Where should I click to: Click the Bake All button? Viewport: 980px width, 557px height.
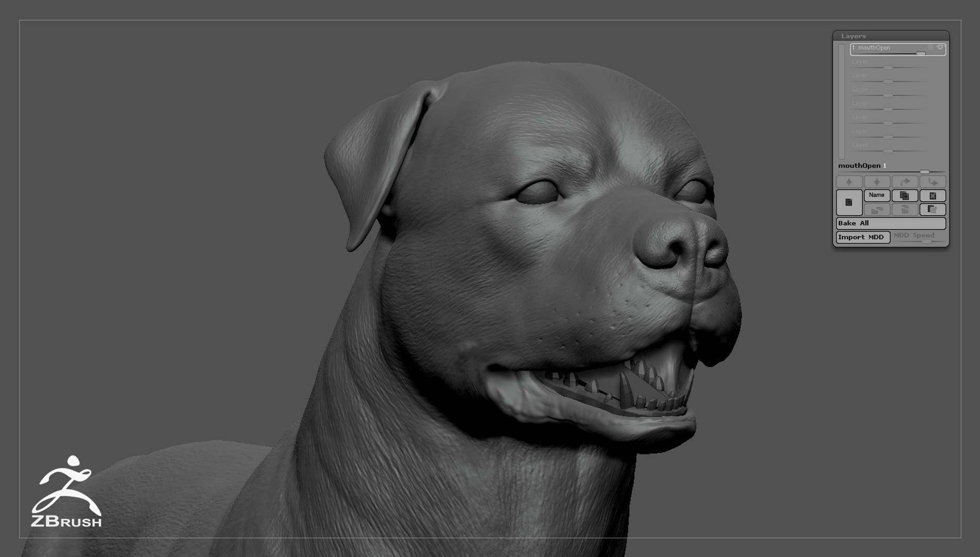click(891, 223)
